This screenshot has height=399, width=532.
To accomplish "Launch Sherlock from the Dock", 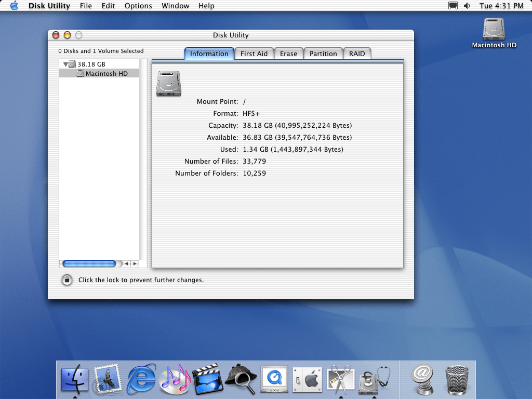I will click(241, 379).
